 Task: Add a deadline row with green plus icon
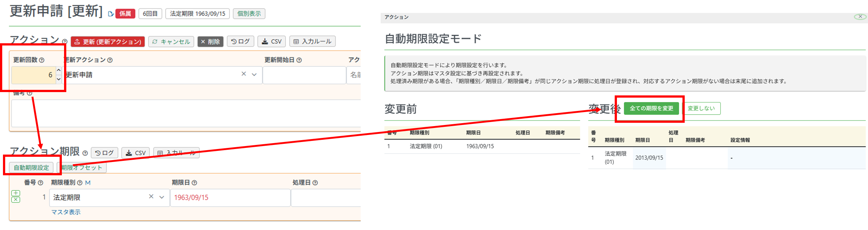coord(16,193)
